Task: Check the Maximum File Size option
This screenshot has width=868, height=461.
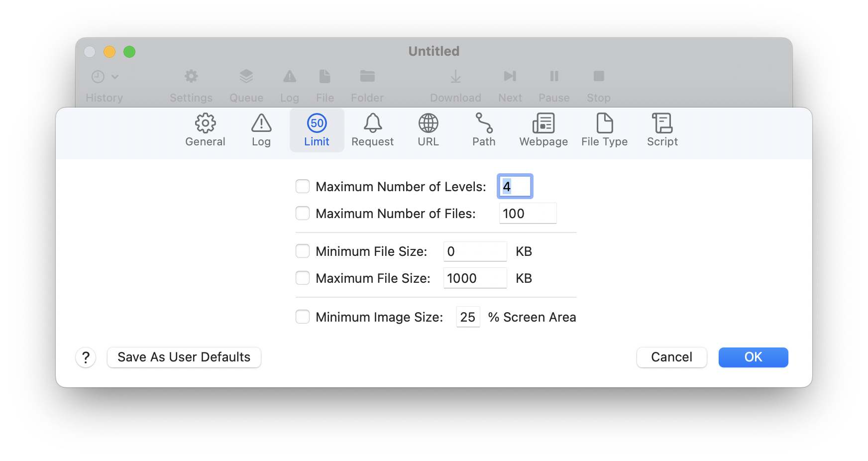Action: pyautogui.click(x=303, y=278)
